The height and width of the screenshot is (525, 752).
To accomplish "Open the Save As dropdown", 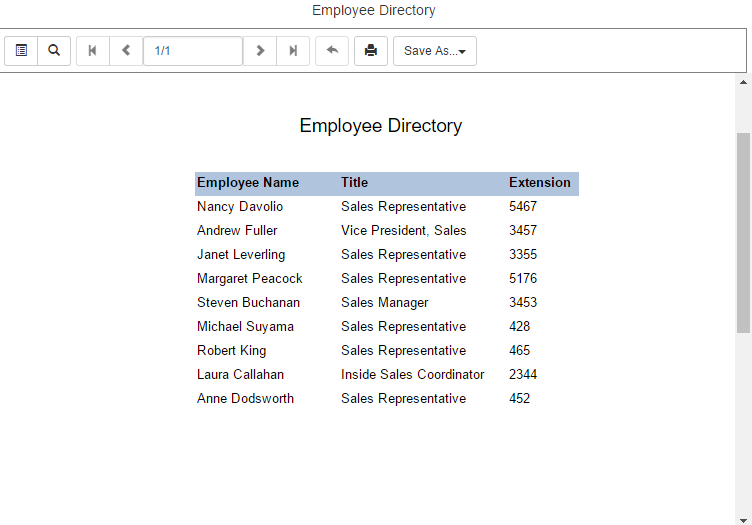I will [x=435, y=50].
